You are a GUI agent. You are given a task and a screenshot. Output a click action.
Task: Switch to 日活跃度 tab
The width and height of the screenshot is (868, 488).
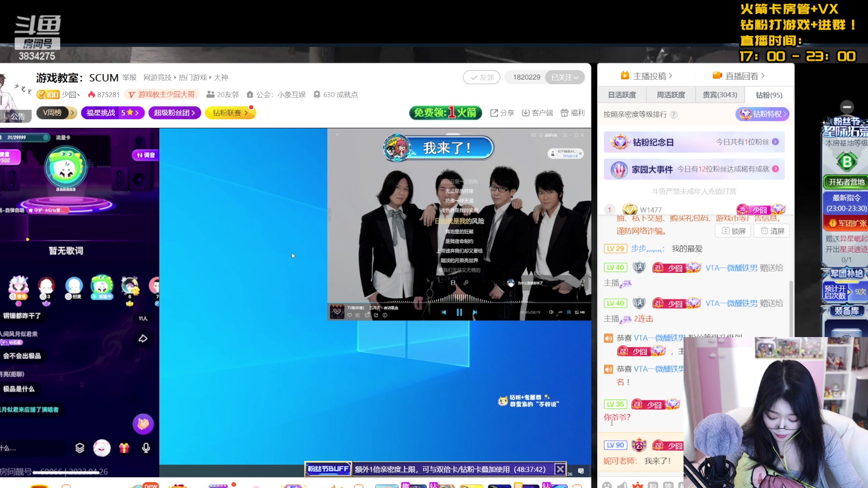[622, 95]
